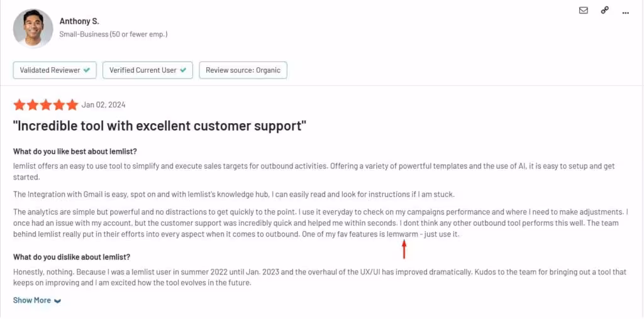
Task: Click the red arrow below lemwarm
Action: coord(404,250)
